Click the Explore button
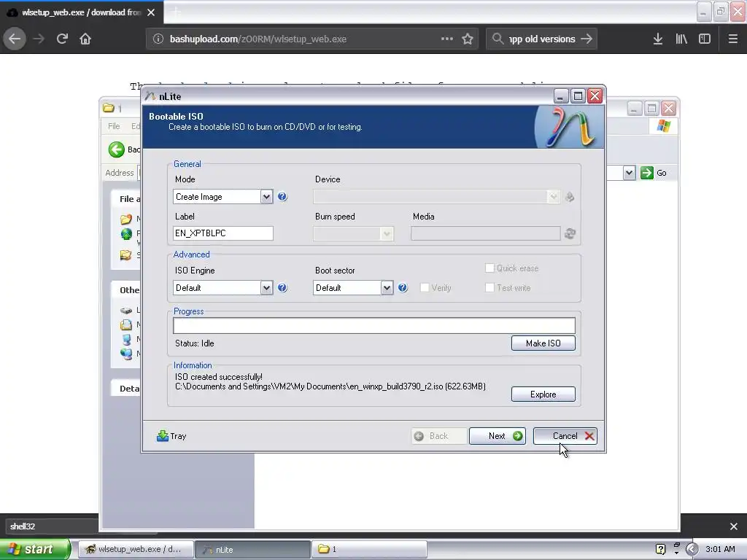 click(x=543, y=394)
